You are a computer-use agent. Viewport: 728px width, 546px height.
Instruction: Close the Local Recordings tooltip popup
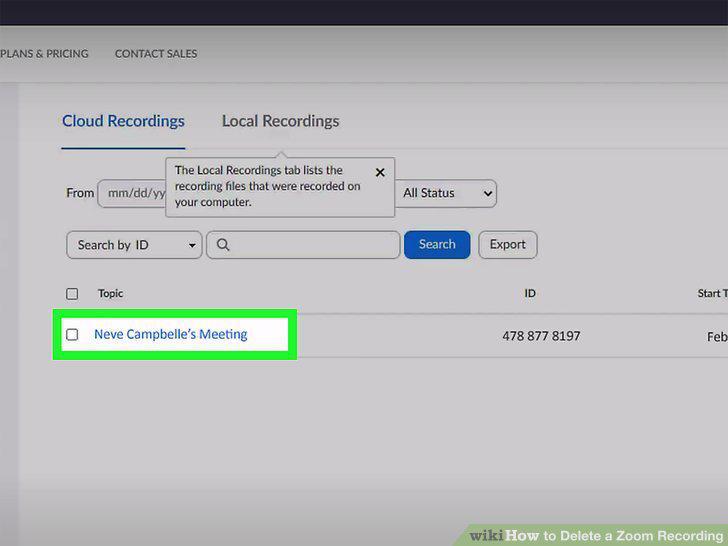[380, 172]
